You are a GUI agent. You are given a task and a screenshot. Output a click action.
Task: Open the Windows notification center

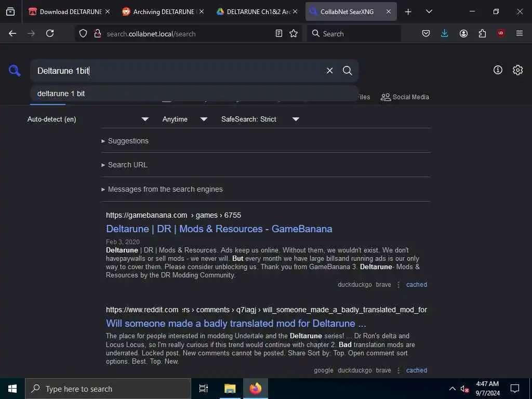pyautogui.click(x=515, y=389)
